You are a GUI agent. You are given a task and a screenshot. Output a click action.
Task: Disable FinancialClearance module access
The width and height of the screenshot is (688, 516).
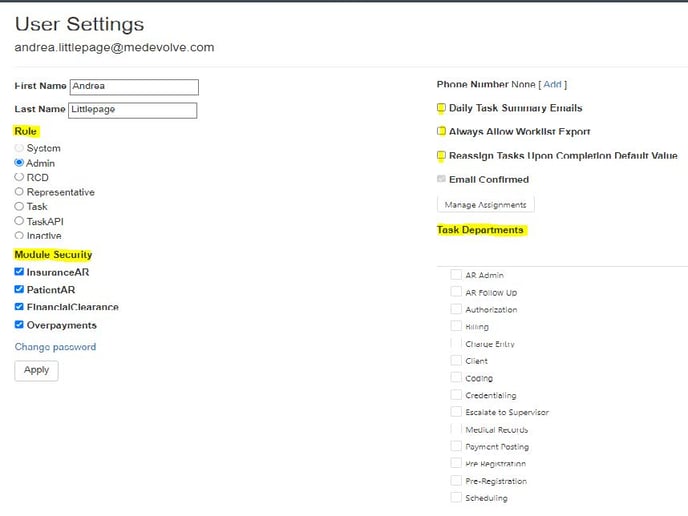point(20,307)
